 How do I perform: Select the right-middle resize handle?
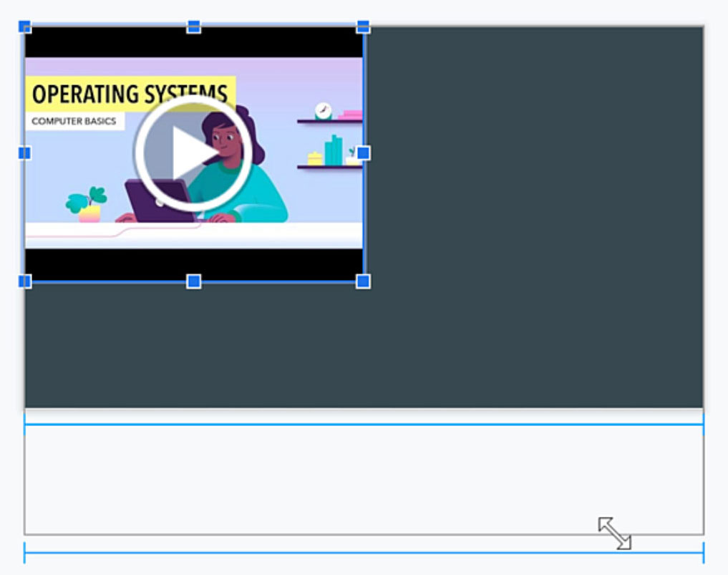tap(363, 153)
